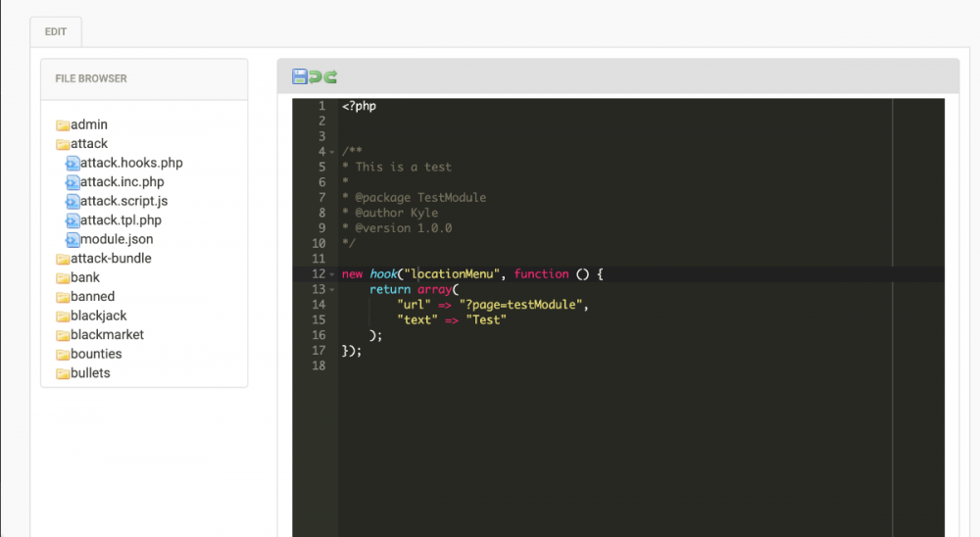
Task: Collapse the open attack folder
Action: [x=63, y=144]
